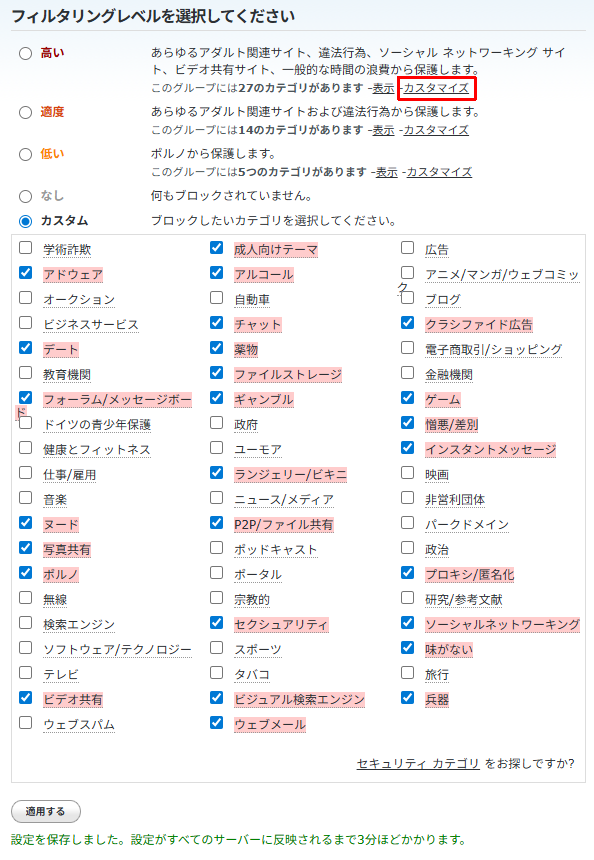Screen dimensions: 594x860
Task: Uncheck the ソーシャルネットワーキング checkbox
Action: pos(407,623)
